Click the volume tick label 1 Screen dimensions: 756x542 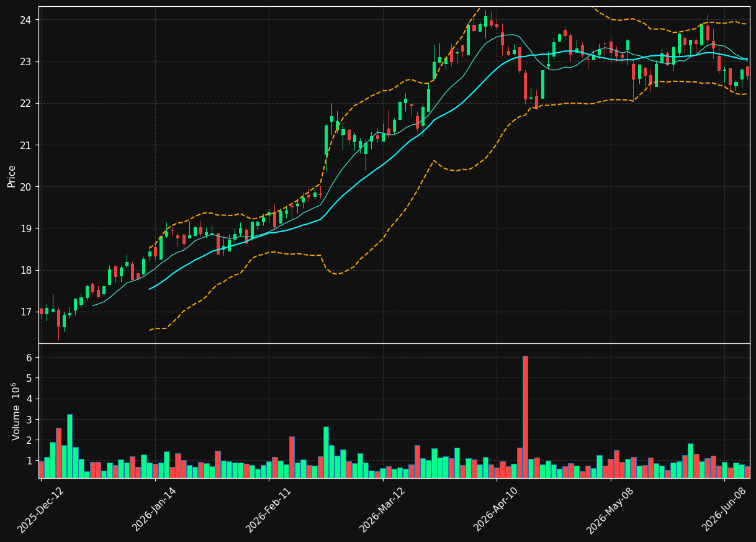(x=29, y=461)
